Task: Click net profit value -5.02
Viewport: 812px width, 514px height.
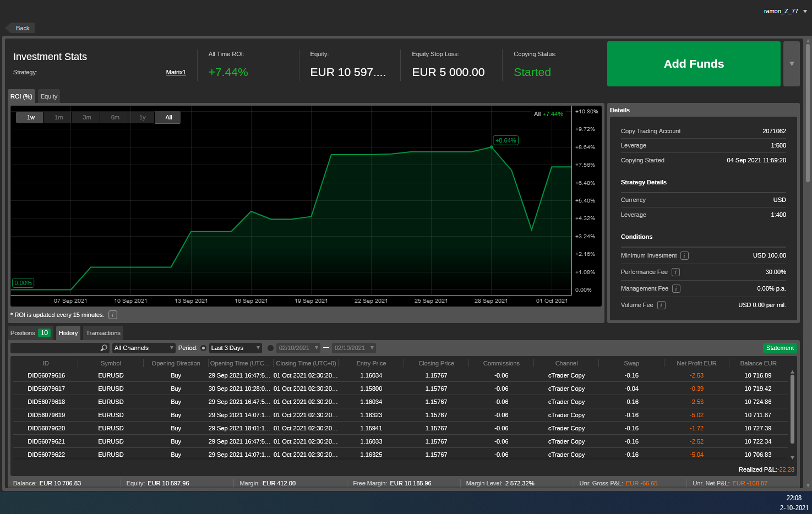Action: [x=696, y=415]
